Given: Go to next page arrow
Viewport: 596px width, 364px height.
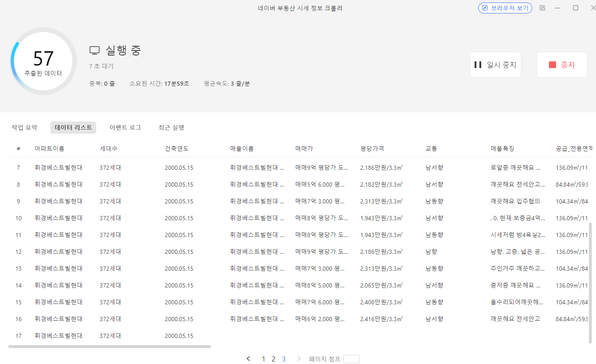Looking at the screenshot, I should tap(299, 359).
